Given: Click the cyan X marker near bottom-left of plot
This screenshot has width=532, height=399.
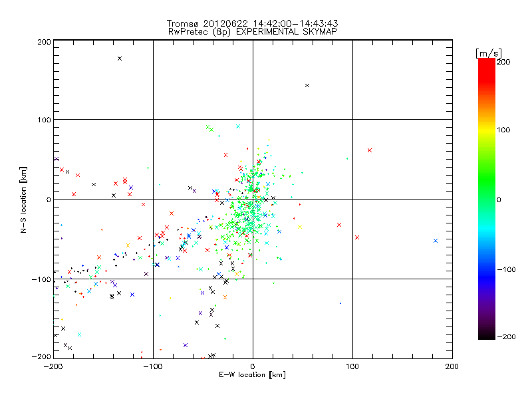Looking at the screenshot, I should coord(79,334).
